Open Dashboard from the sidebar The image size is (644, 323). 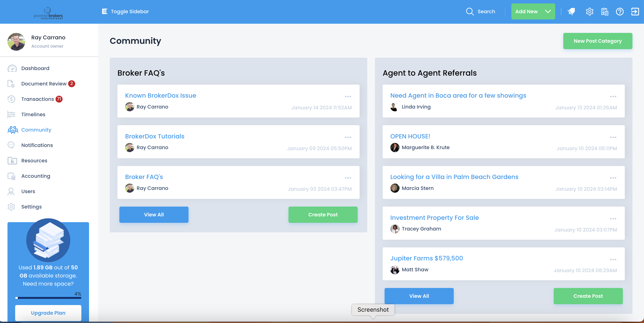pyautogui.click(x=35, y=68)
